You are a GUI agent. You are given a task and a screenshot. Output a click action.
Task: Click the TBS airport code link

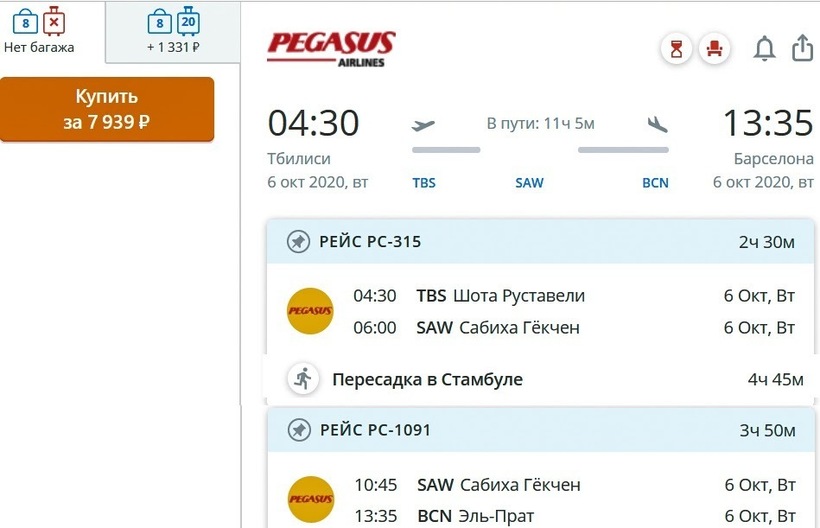click(424, 183)
